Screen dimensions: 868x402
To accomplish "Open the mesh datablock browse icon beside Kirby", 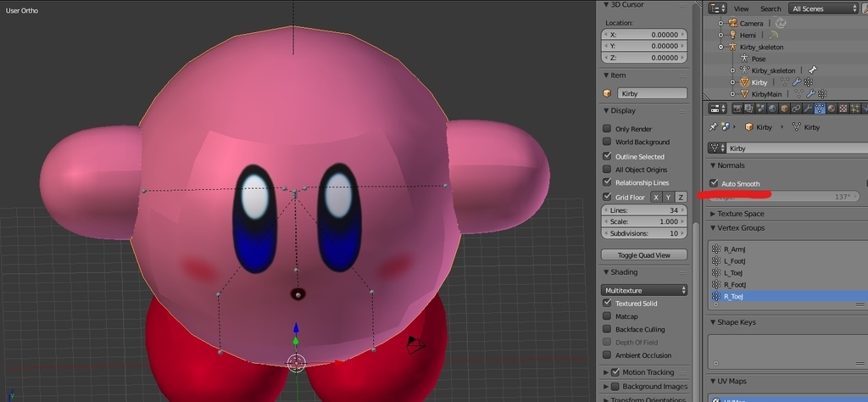I will pos(718,148).
